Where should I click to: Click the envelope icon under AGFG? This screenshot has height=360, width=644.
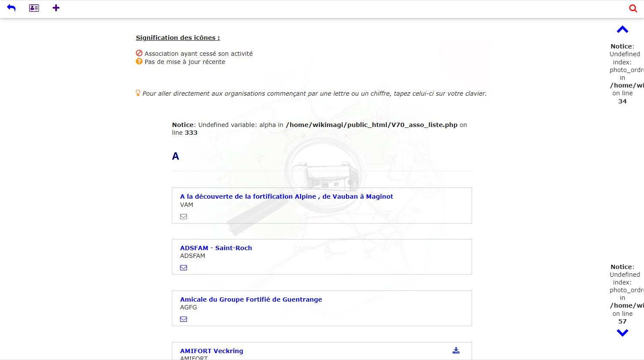click(184, 319)
